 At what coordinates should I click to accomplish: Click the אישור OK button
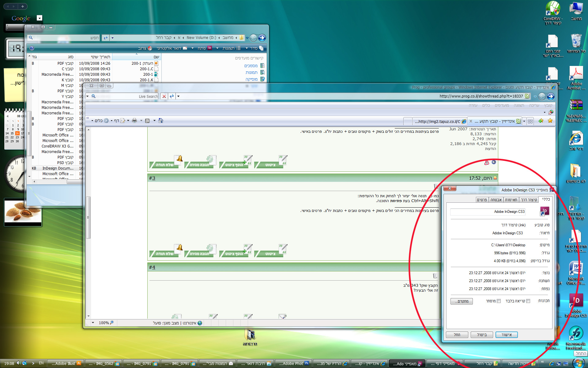(x=507, y=335)
